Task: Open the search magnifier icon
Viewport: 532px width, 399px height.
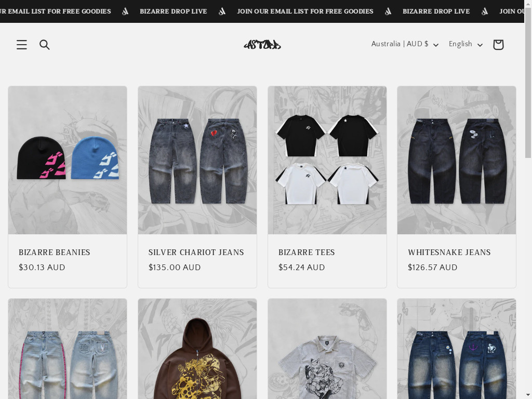Action: (x=45, y=45)
